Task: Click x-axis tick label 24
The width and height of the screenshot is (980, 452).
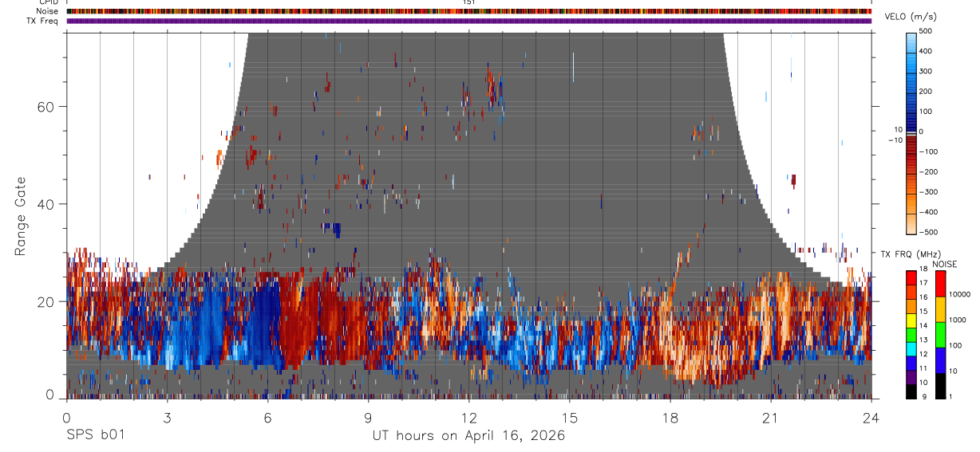Action: click(871, 418)
